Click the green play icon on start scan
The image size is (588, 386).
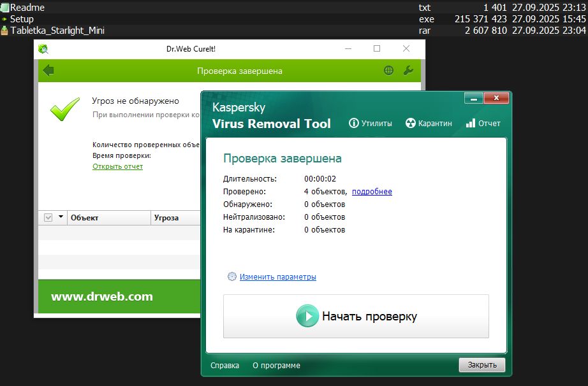pyautogui.click(x=307, y=316)
